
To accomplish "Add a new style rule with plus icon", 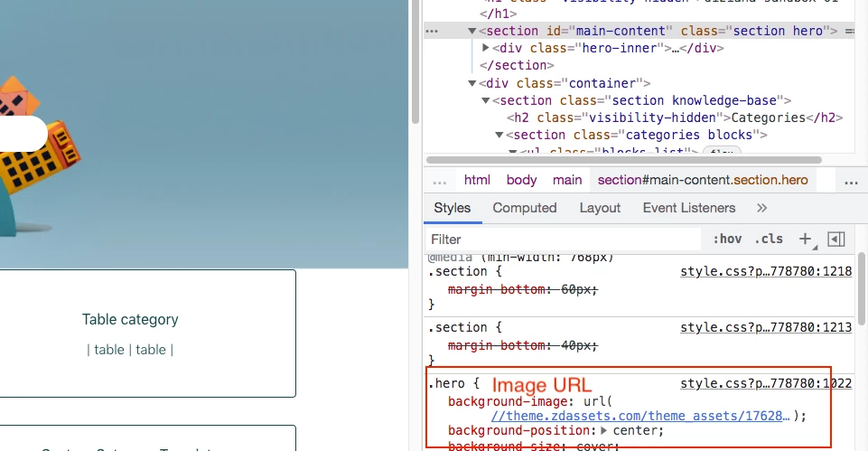I will 805,239.
